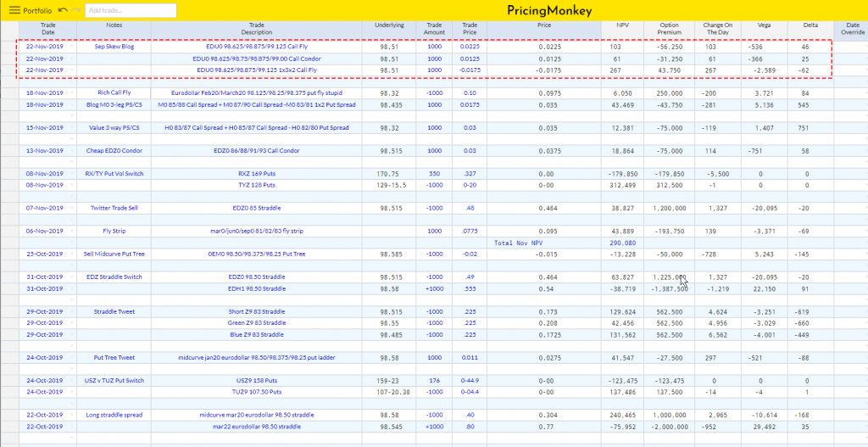This screenshot has width=868, height=447.
Task: Select 'EDZ0 86/88/91/93 Call Condor' description cell
Action: click(256, 151)
